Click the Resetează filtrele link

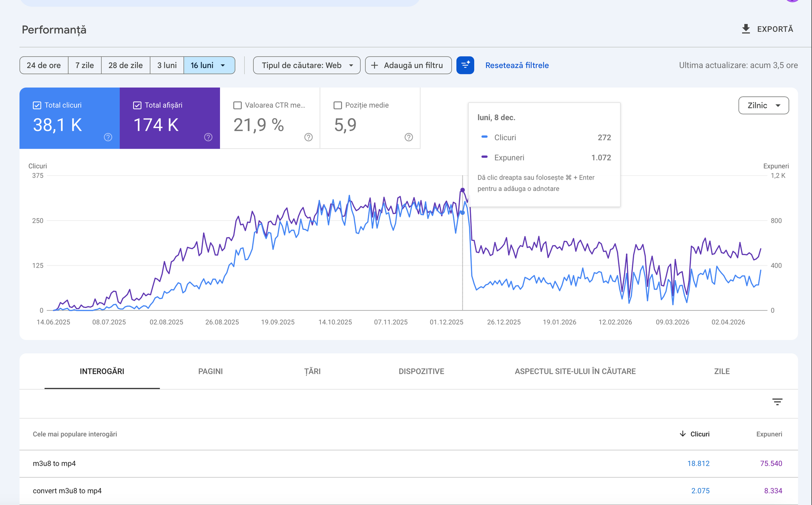point(516,65)
